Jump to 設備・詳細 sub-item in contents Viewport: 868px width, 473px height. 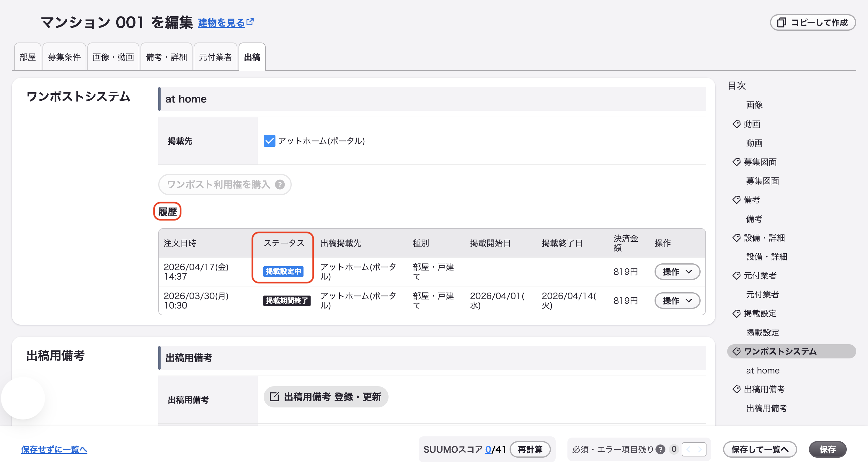tap(766, 257)
